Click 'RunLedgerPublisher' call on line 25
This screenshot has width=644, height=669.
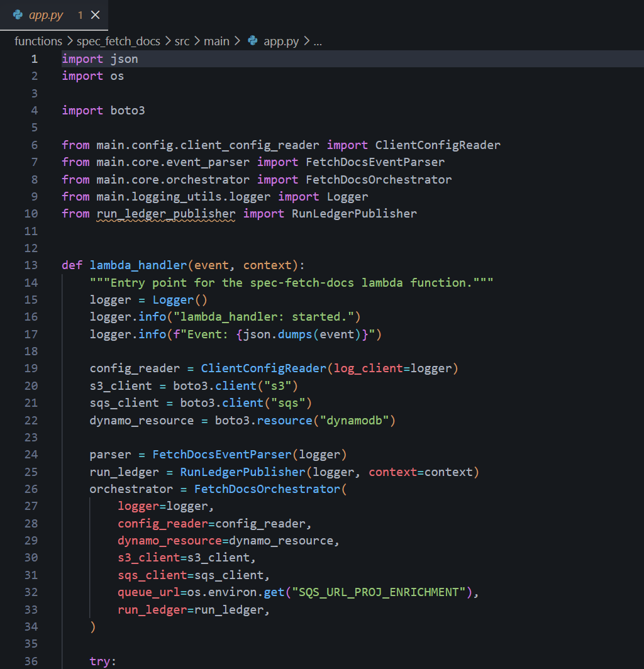tap(243, 472)
